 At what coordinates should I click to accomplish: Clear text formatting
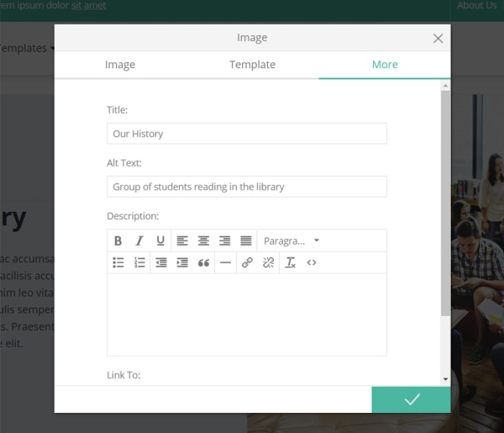click(x=291, y=262)
